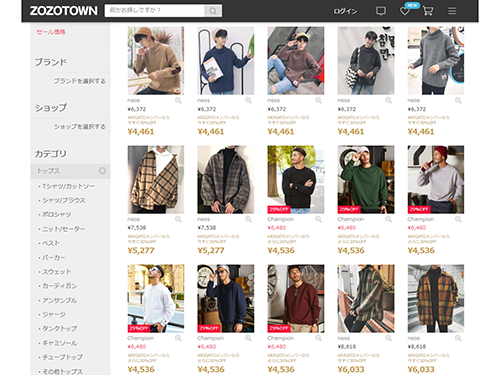Focus the search input field
500x375 pixels.
[155, 11]
